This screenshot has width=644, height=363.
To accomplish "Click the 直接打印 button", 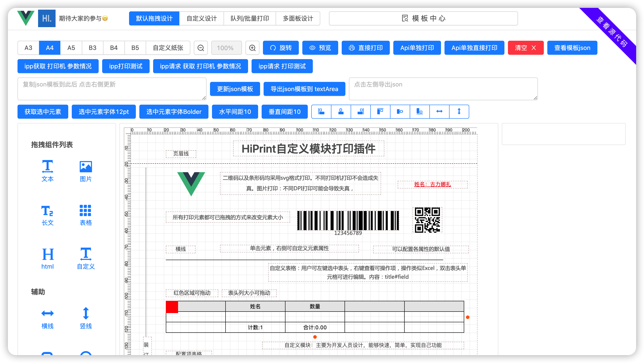I will pyautogui.click(x=366, y=48).
